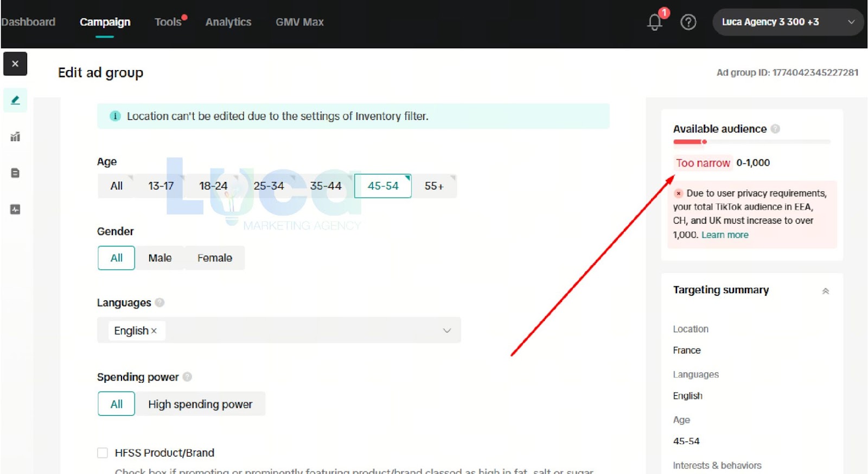Select the 35-44 age range
Image resolution: width=868 pixels, height=474 pixels.
[325, 186]
